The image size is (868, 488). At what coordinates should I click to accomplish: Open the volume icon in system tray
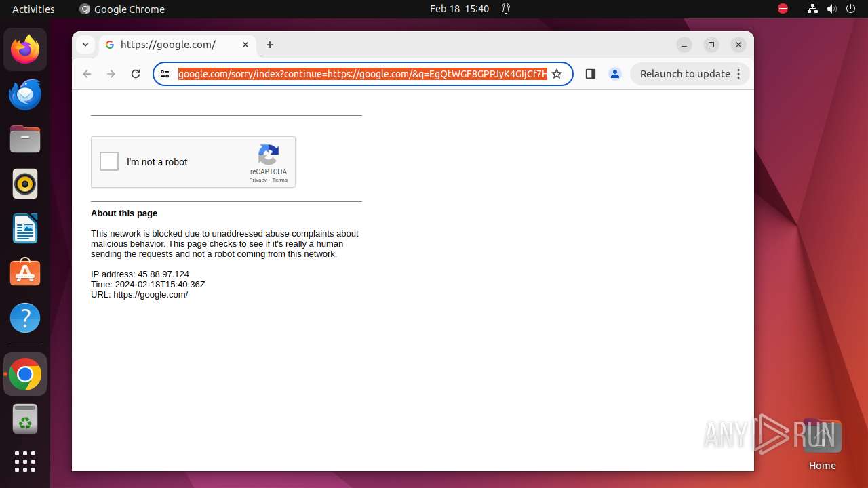tap(831, 9)
